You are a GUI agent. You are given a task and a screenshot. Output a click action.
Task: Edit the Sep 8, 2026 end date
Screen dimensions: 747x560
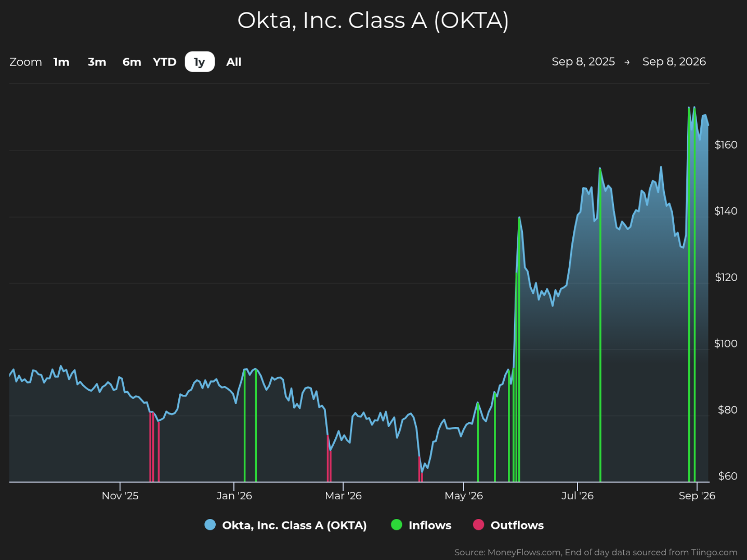tap(674, 62)
